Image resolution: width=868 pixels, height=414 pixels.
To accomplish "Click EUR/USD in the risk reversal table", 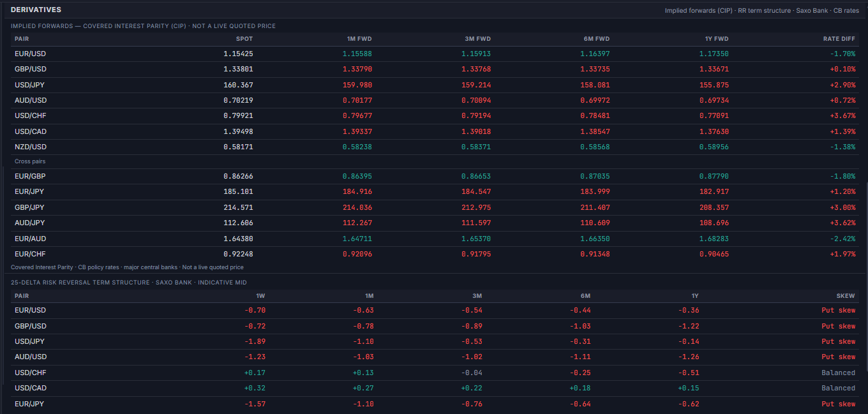I will (x=30, y=310).
